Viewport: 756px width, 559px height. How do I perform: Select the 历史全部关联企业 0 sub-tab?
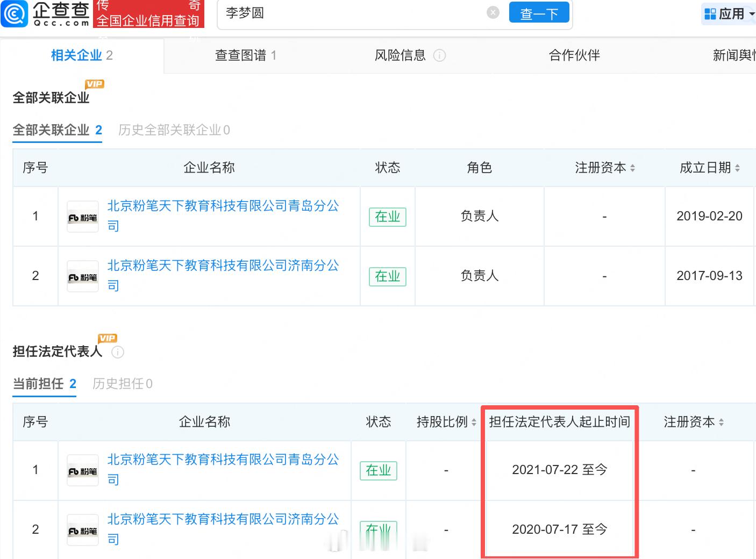(x=174, y=130)
